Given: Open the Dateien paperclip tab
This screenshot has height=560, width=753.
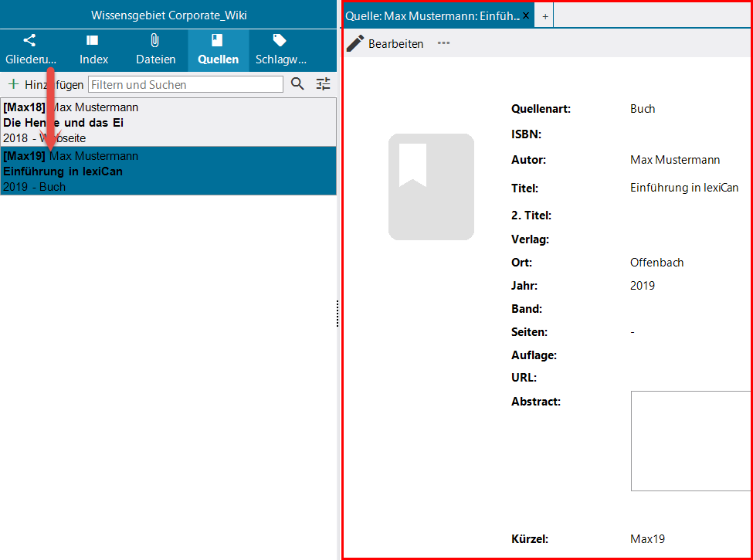Looking at the screenshot, I should coord(155,50).
